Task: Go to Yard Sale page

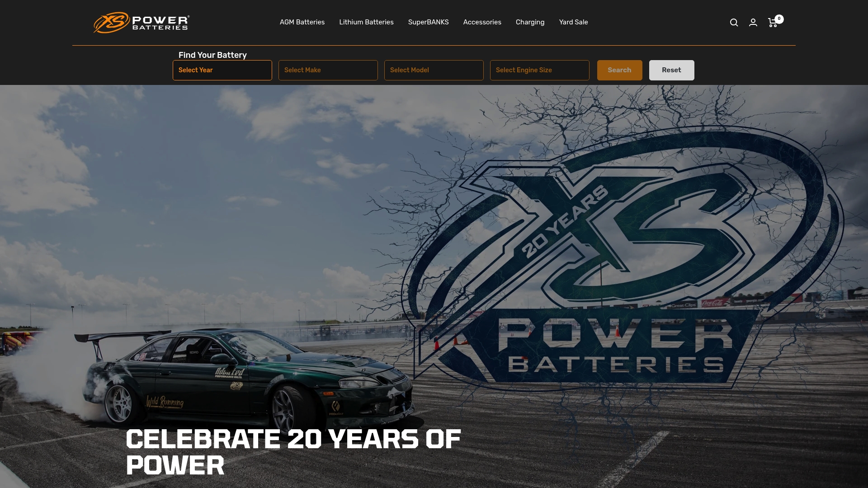Action: click(573, 22)
